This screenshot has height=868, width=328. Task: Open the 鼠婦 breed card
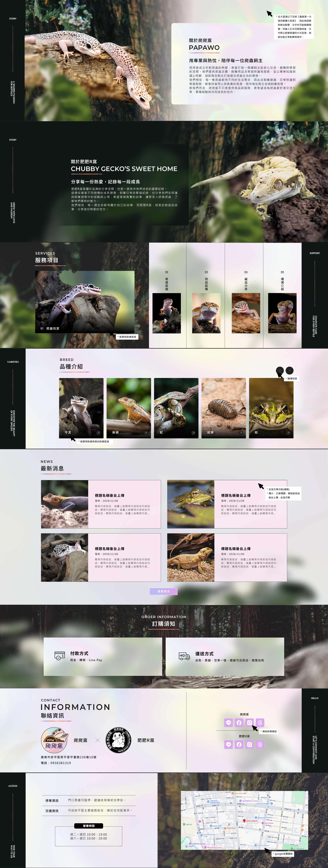pyautogui.click(x=224, y=408)
